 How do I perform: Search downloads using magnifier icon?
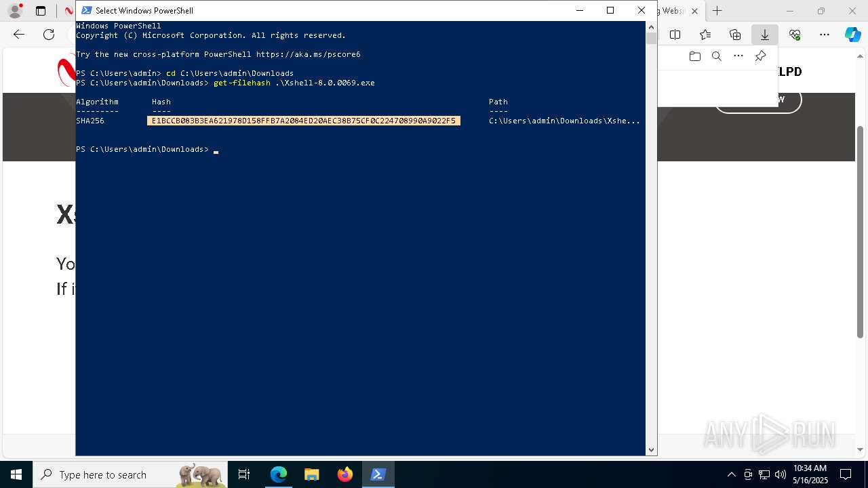(x=716, y=56)
